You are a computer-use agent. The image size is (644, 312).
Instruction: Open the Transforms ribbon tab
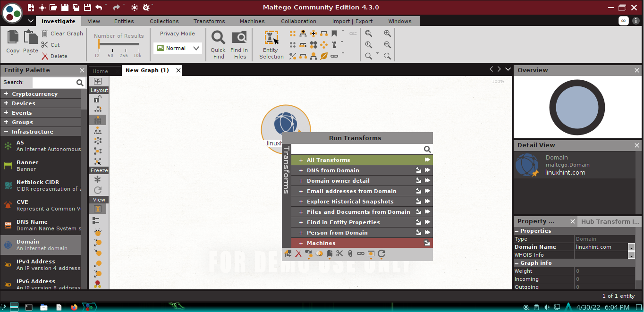[209, 21]
